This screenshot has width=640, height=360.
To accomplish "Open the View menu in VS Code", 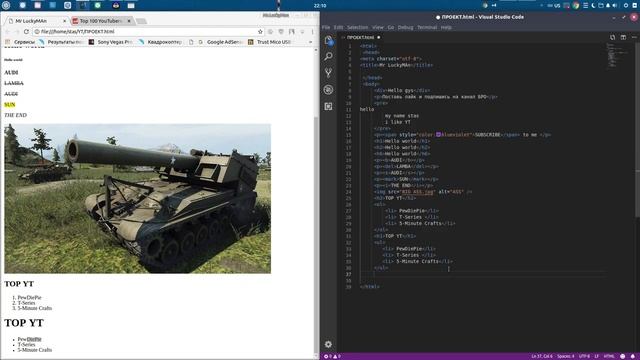I will click(x=378, y=27).
